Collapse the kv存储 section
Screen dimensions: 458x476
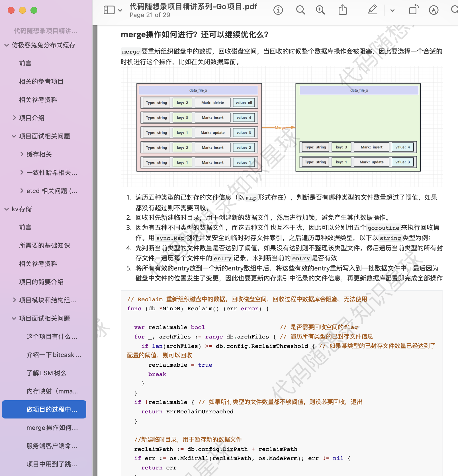pos(7,209)
